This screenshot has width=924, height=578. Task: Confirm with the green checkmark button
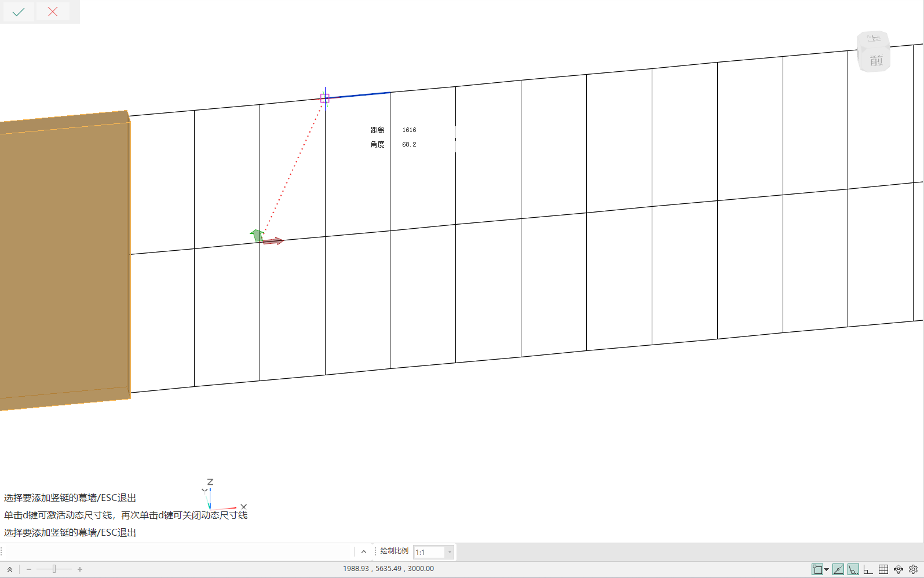pyautogui.click(x=19, y=12)
